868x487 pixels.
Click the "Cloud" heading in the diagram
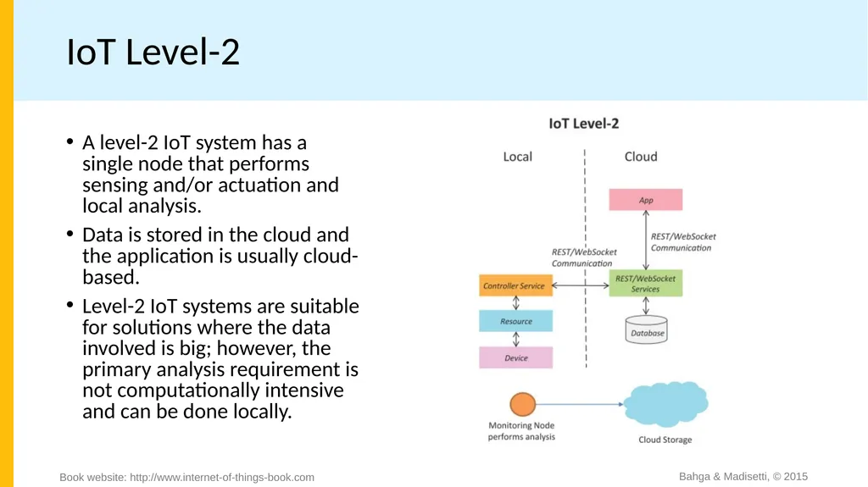coord(641,157)
